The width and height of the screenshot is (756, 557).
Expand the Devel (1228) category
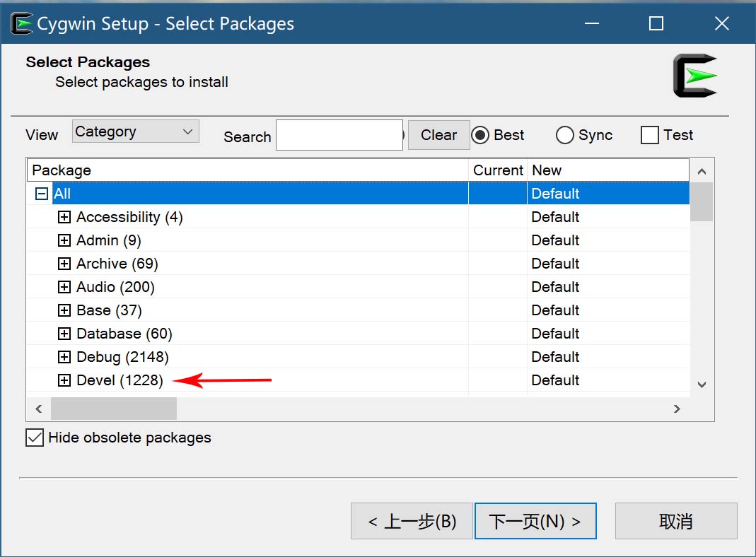point(64,380)
